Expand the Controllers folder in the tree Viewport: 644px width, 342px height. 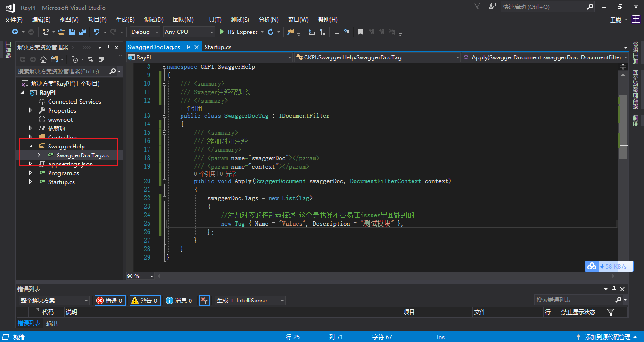pyautogui.click(x=31, y=137)
